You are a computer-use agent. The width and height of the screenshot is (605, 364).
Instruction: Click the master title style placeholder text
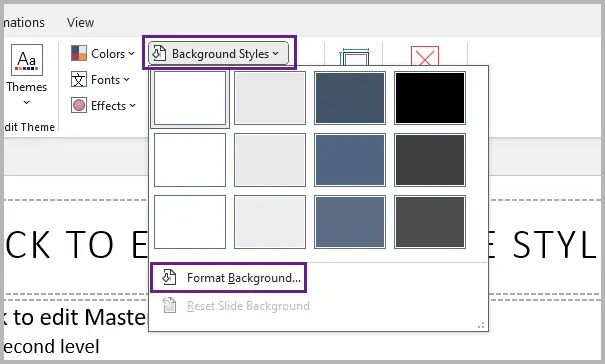[x=76, y=245]
